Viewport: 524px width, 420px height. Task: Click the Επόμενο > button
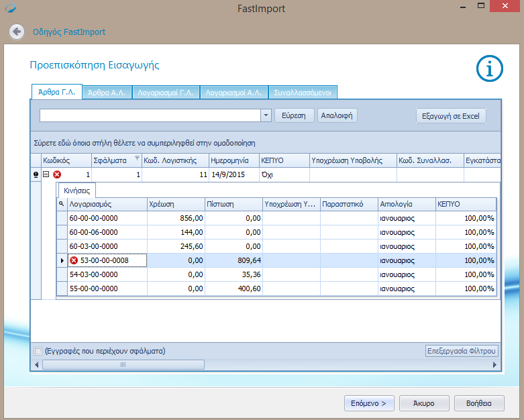pos(369,403)
